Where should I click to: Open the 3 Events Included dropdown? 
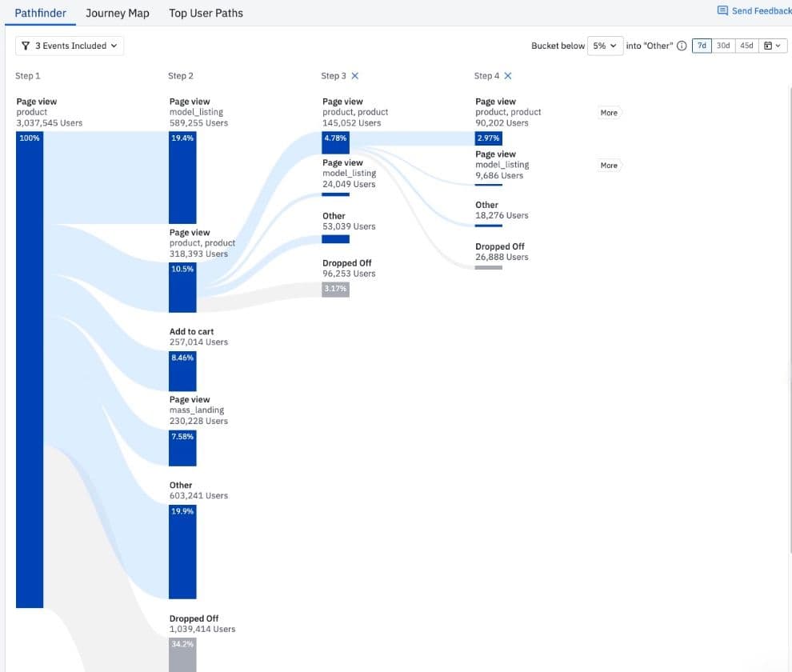[x=70, y=46]
